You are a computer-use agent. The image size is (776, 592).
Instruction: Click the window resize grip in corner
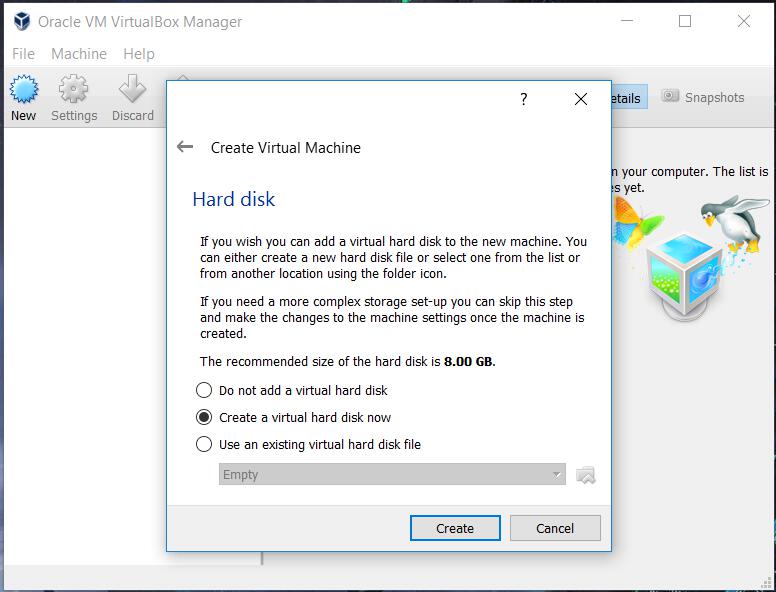766,583
